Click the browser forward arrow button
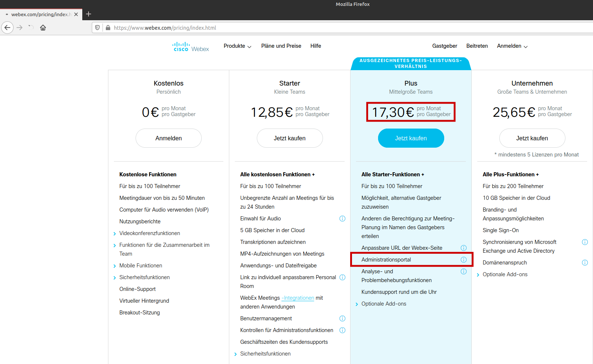The image size is (593, 364). point(19,28)
